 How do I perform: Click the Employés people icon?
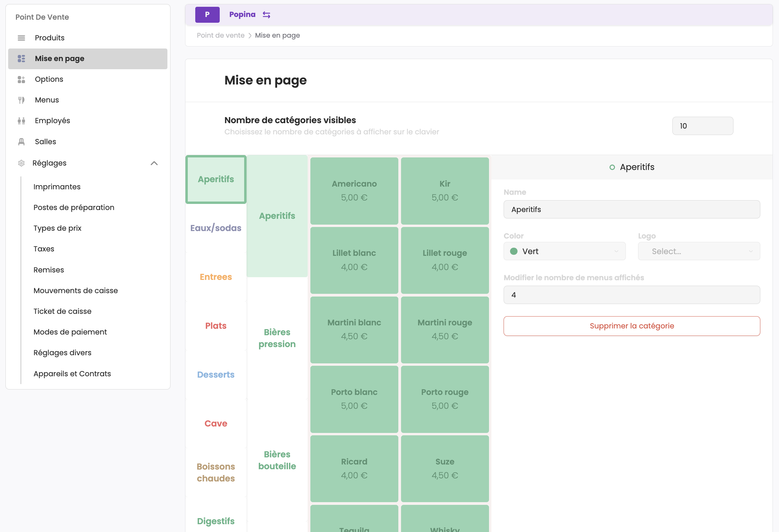21,121
